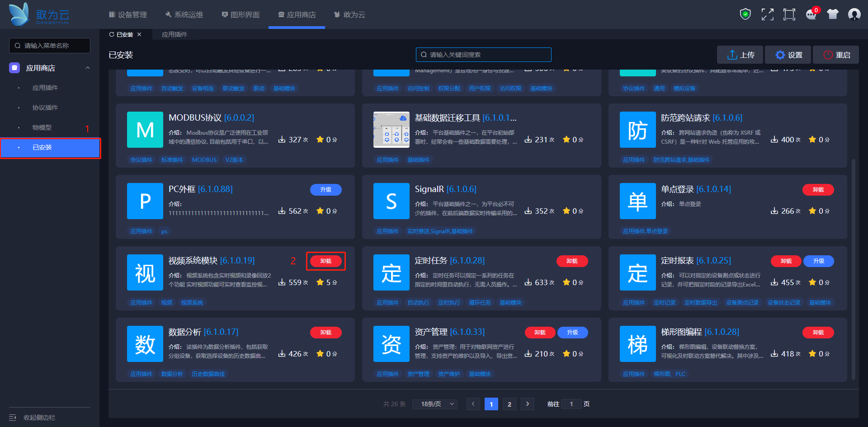Click the 定时报表 plugin icon
The height and width of the screenshot is (427, 868).
pyautogui.click(x=637, y=272)
